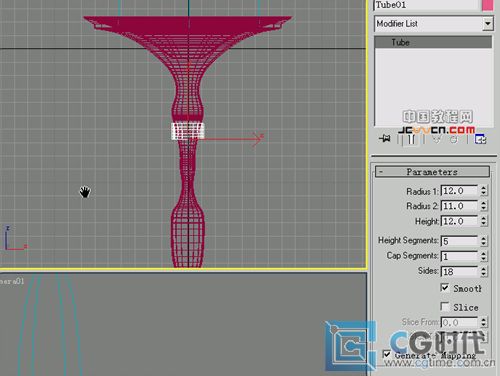This screenshot has height=376, width=500.
Task: Open the Modifier List dropdown
Action: [488, 24]
